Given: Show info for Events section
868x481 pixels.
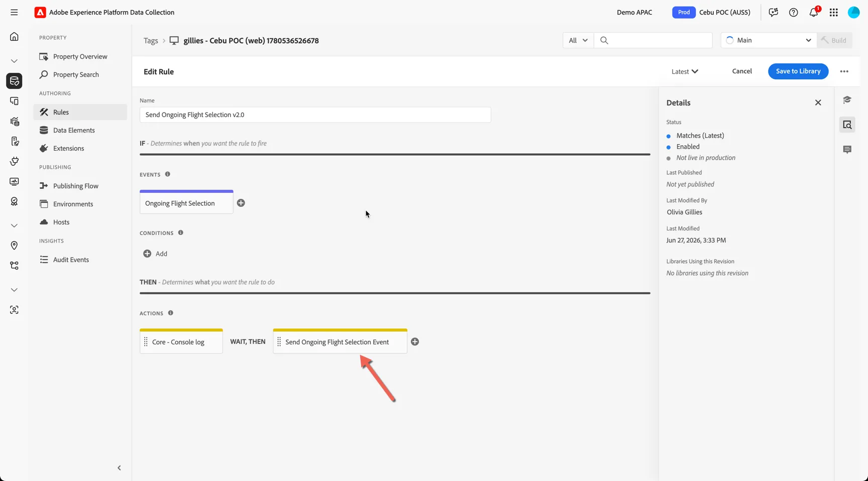Looking at the screenshot, I should click(168, 174).
